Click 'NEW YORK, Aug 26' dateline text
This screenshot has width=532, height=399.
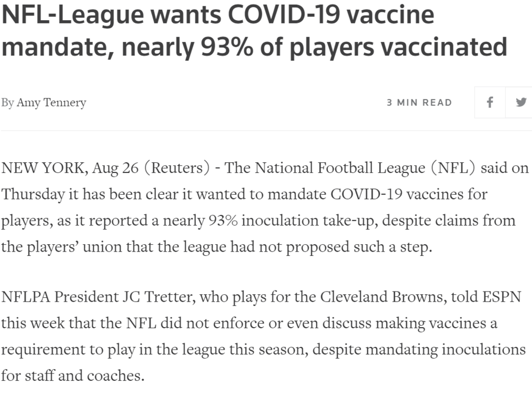pos(69,168)
